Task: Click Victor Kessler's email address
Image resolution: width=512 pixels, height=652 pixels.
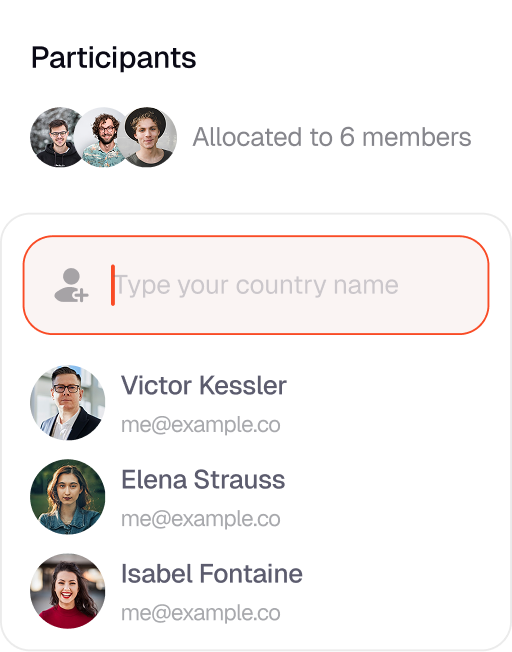Action: click(x=201, y=425)
